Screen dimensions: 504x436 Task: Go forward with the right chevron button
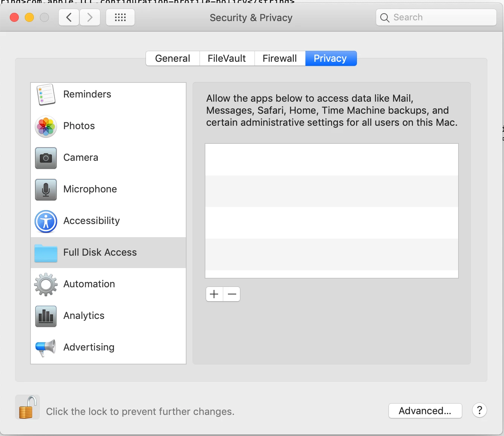pos(90,17)
